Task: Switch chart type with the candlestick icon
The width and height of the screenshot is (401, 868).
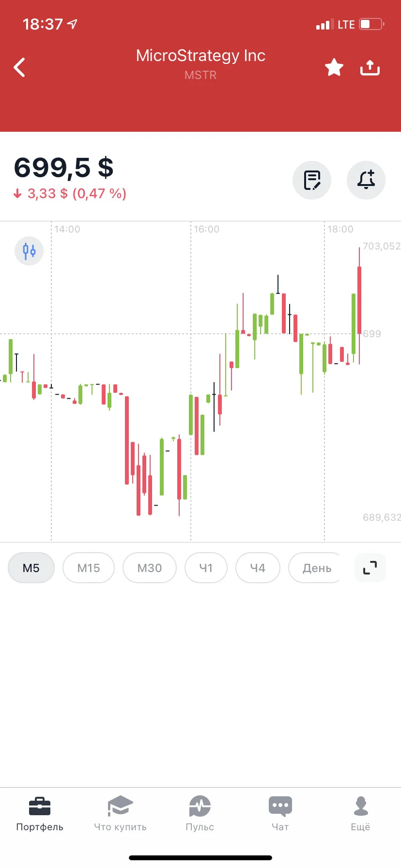Action: (29, 251)
